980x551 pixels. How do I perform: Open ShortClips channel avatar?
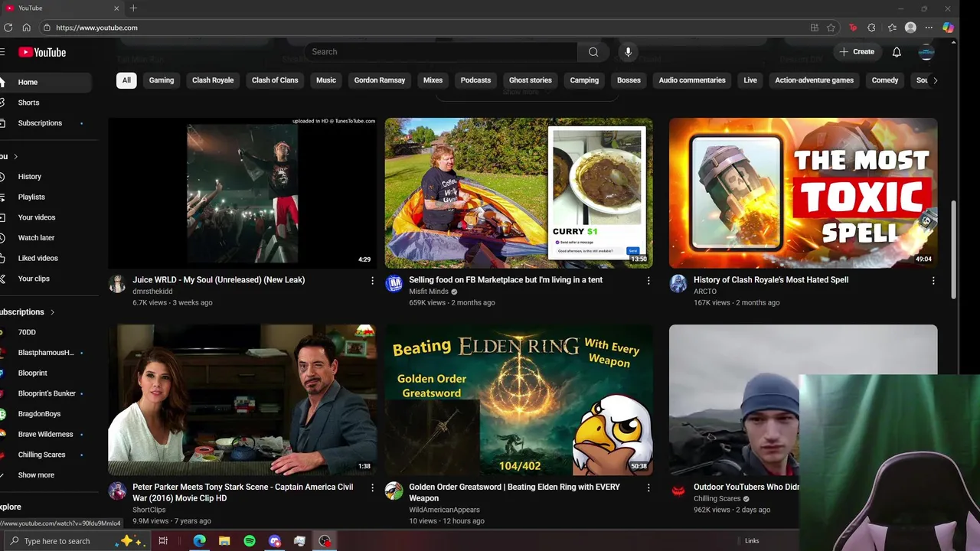pyautogui.click(x=117, y=491)
